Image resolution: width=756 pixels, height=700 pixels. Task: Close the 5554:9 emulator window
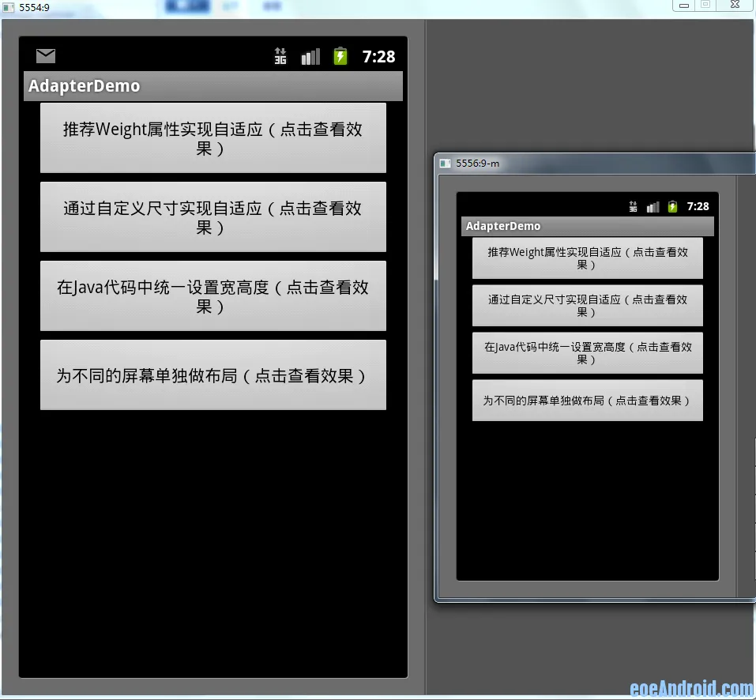pos(735,6)
